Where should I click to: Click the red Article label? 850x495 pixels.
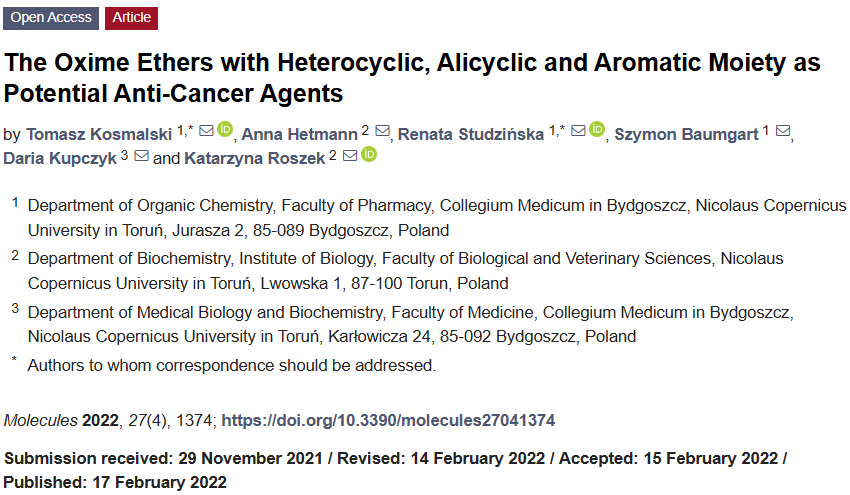click(x=131, y=18)
